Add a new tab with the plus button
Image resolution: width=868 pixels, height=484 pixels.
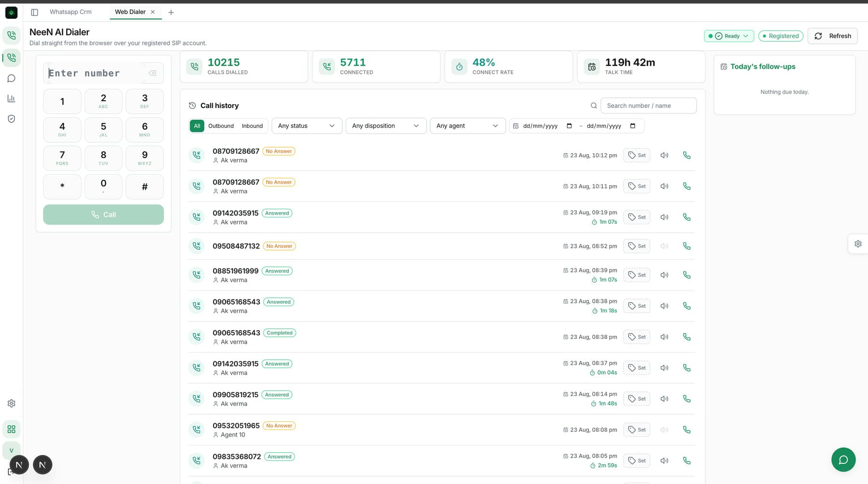point(171,12)
